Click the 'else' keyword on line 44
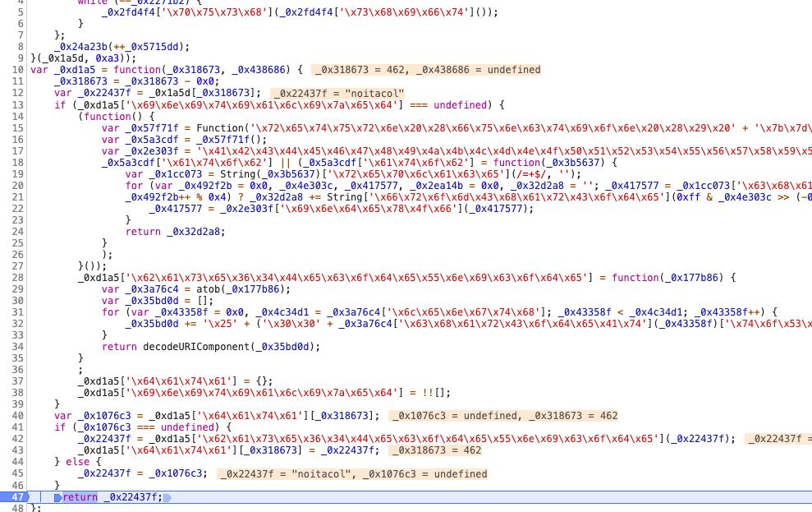This screenshot has width=812, height=512. pos(78,462)
